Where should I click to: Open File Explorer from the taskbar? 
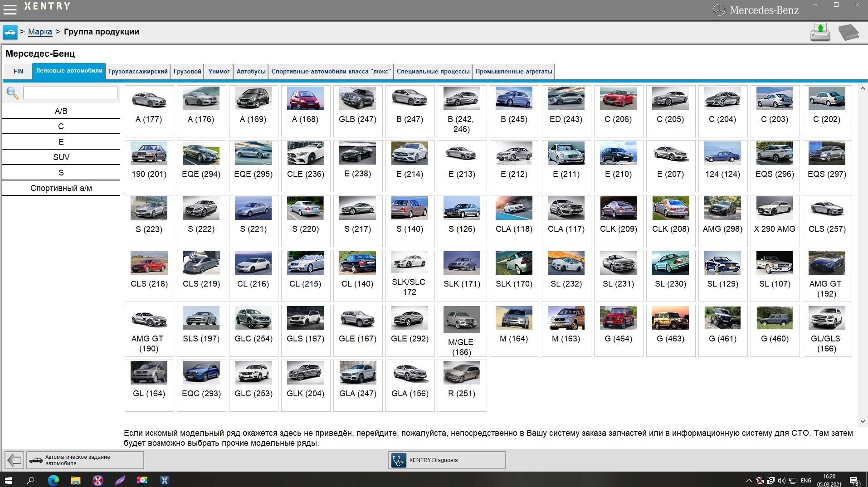(x=75, y=480)
